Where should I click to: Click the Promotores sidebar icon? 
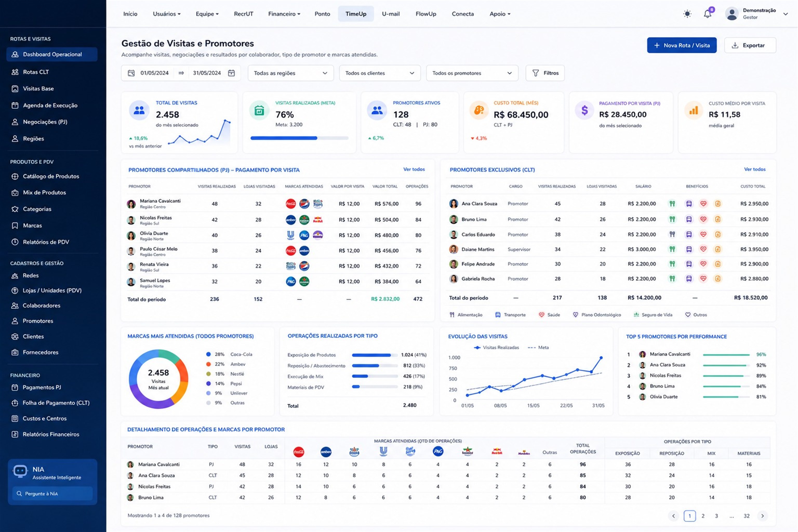(15, 321)
